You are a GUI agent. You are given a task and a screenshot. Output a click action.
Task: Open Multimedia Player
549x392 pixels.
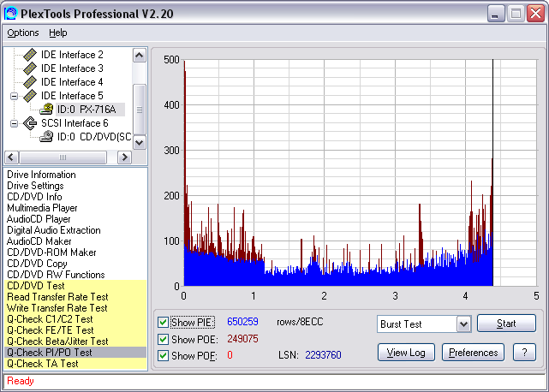point(42,208)
